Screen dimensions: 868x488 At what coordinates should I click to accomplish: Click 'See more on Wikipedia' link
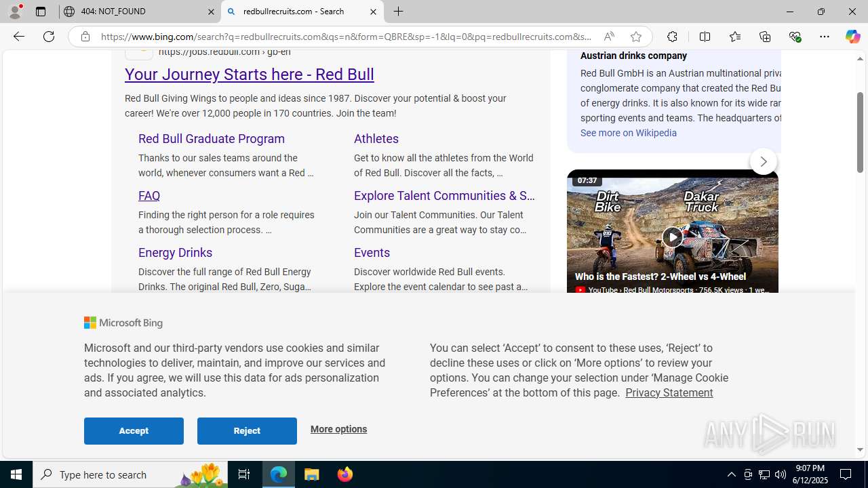629,133
